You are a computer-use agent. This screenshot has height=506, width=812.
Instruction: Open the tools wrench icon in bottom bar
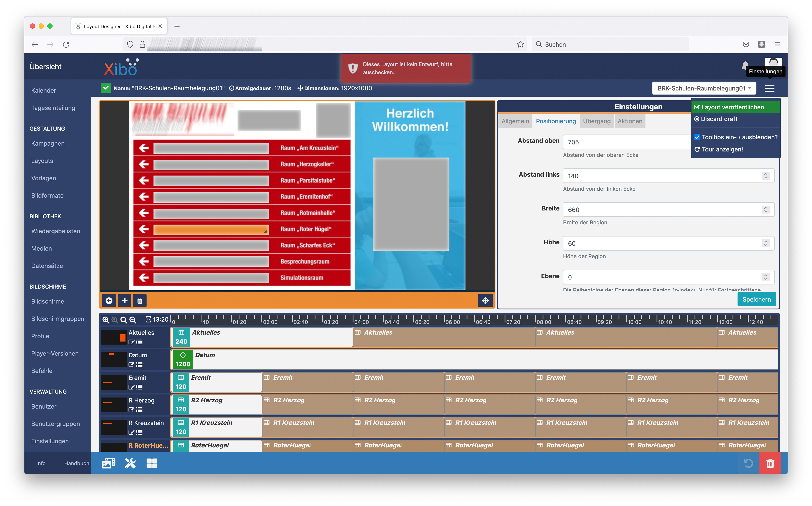click(130, 463)
